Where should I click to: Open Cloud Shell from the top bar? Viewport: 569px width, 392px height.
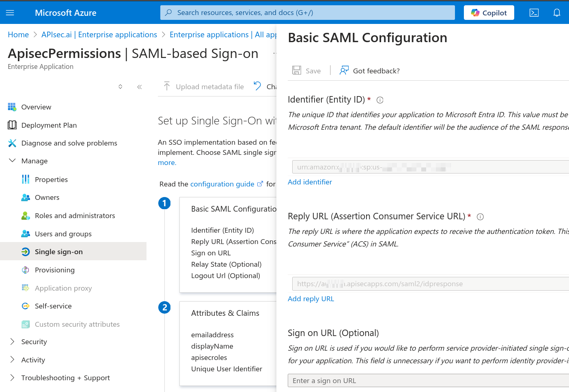click(534, 13)
